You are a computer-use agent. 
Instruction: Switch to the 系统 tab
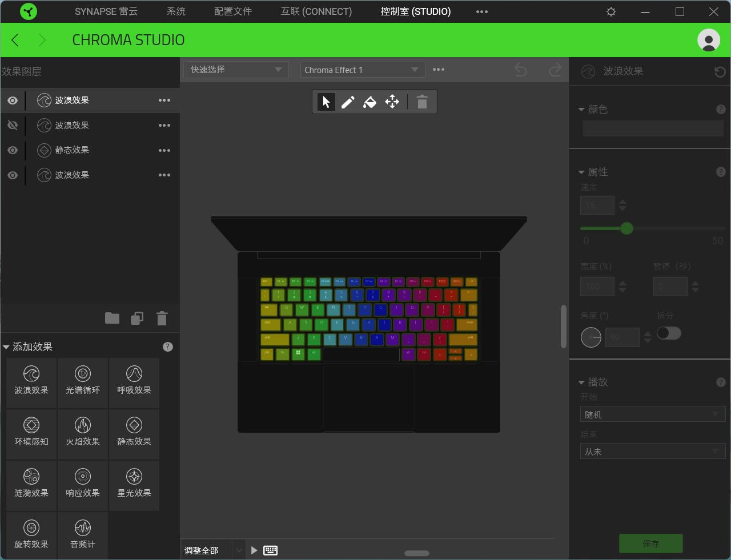pyautogui.click(x=176, y=11)
